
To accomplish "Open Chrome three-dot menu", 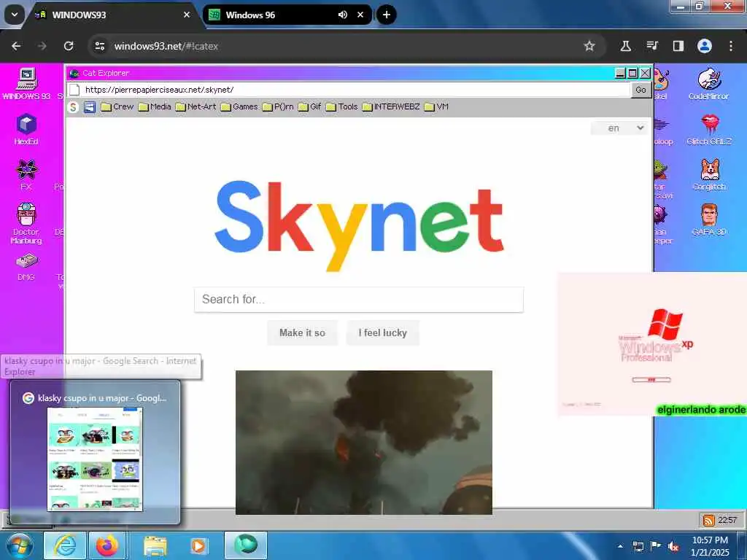I will tap(731, 46).
